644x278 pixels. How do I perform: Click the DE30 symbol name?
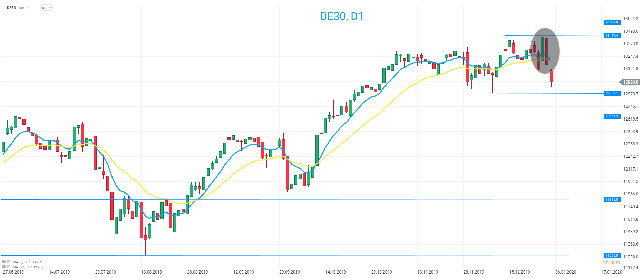[x=11, y=8]
